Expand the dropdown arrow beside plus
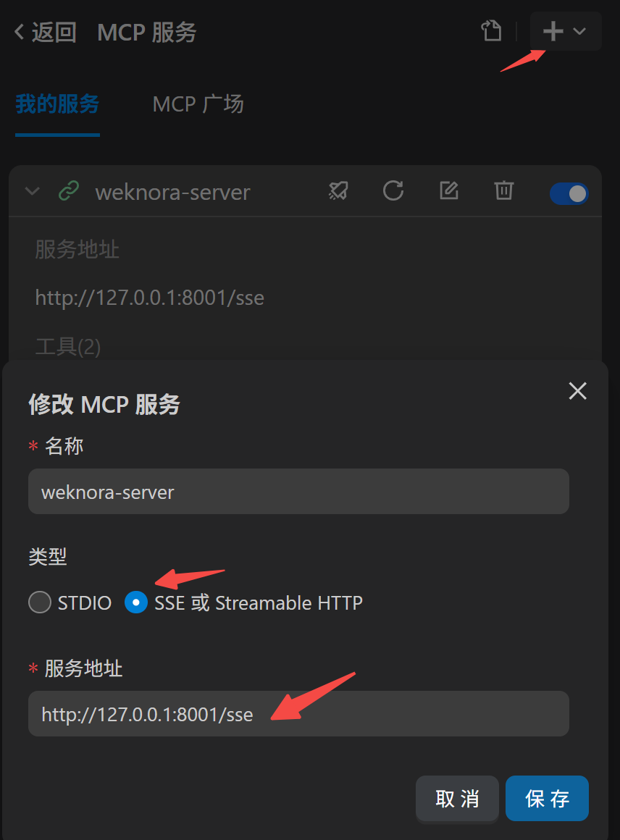This screenshot has width=620, height=840. pos(579,31)
